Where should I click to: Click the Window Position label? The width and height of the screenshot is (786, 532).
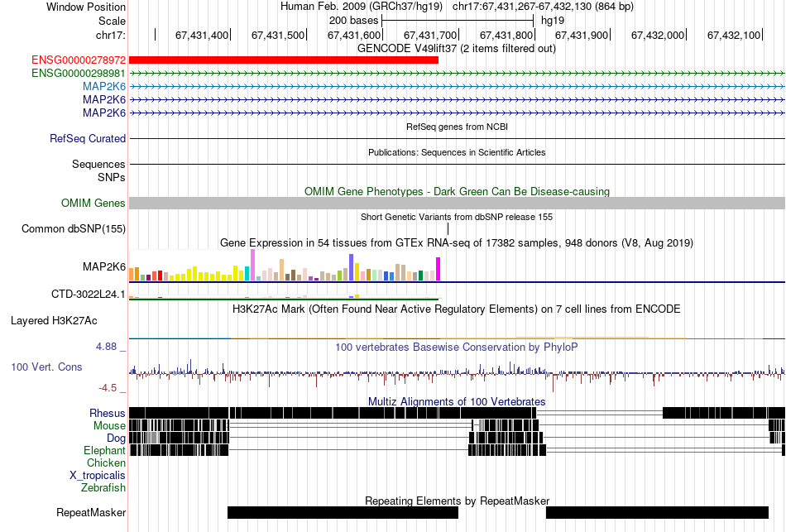pos(86,7)
